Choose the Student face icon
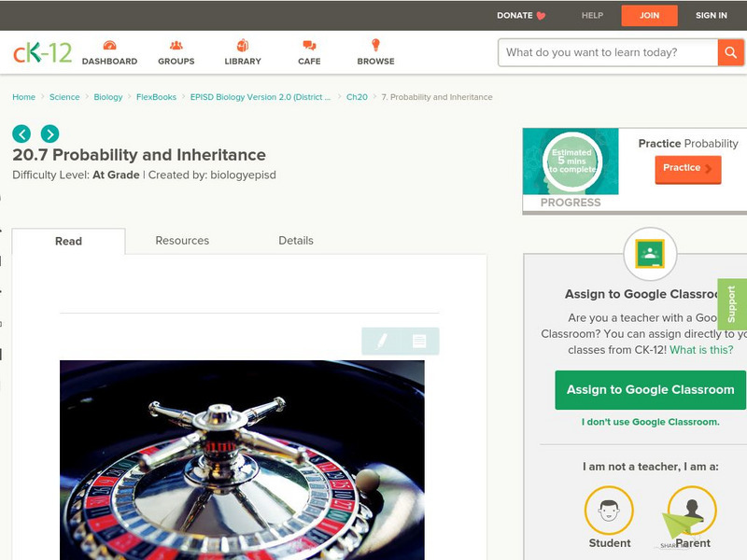Viewport: 747px width, 560px height. click(609, 510)
